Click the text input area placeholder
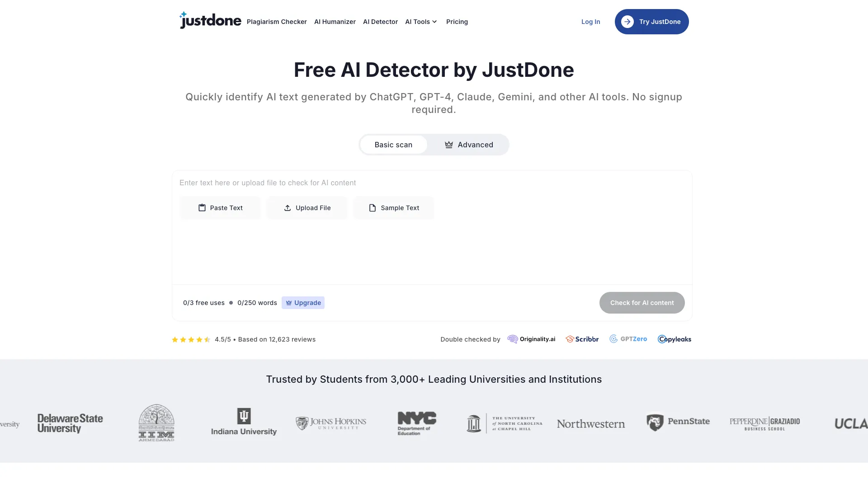868x488 pixels. [268, 183]
